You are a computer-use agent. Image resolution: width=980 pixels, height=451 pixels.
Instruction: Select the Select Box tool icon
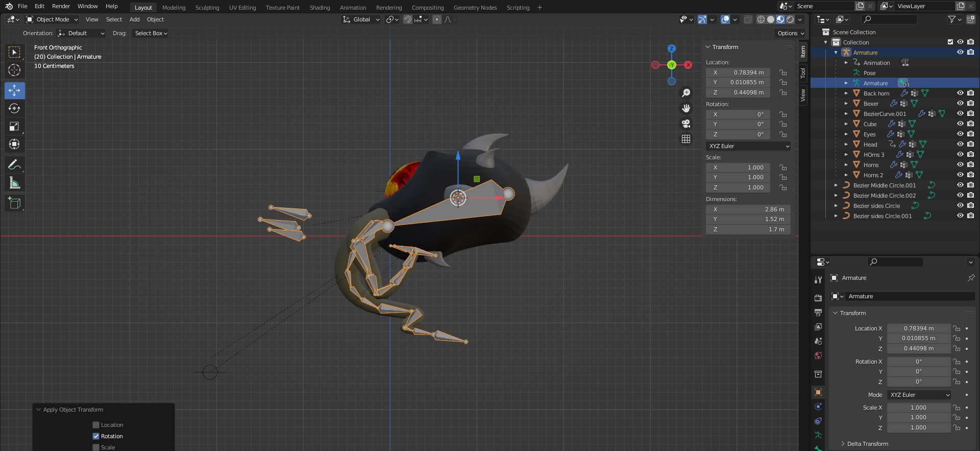[x=14, y=52]
